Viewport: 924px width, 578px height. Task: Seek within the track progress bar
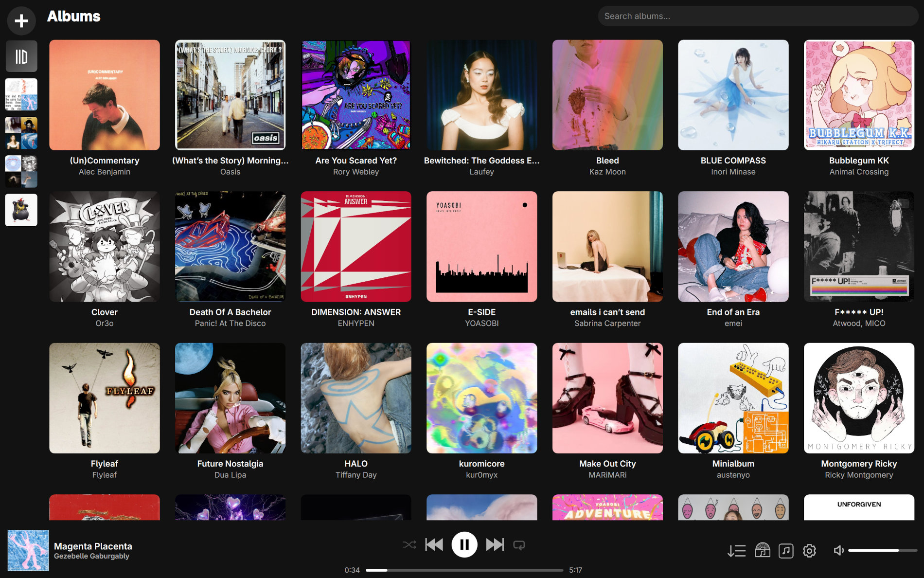coord(464,570)
